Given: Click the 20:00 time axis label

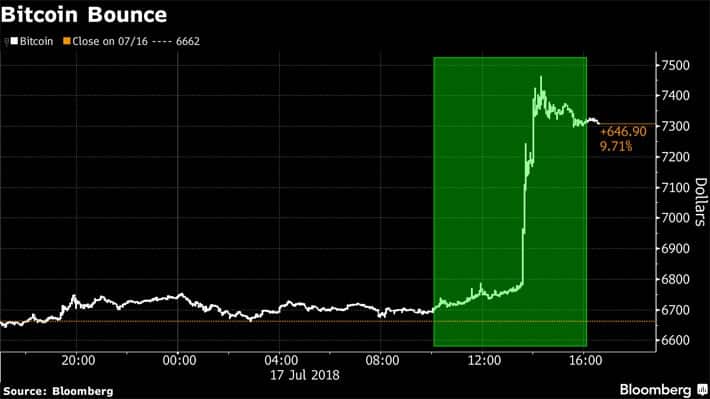Looking at the screenshot, I should pos(78,361).
